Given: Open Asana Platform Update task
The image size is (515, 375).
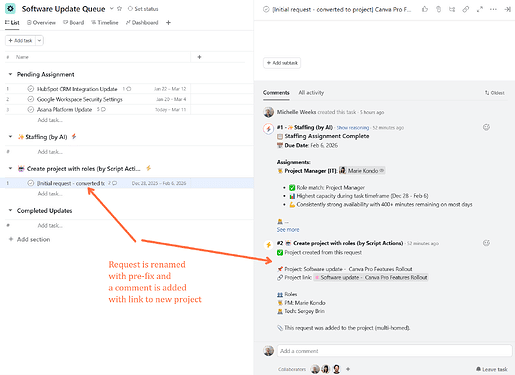Looking at the screenshot, I should click(x=64, y=109).
